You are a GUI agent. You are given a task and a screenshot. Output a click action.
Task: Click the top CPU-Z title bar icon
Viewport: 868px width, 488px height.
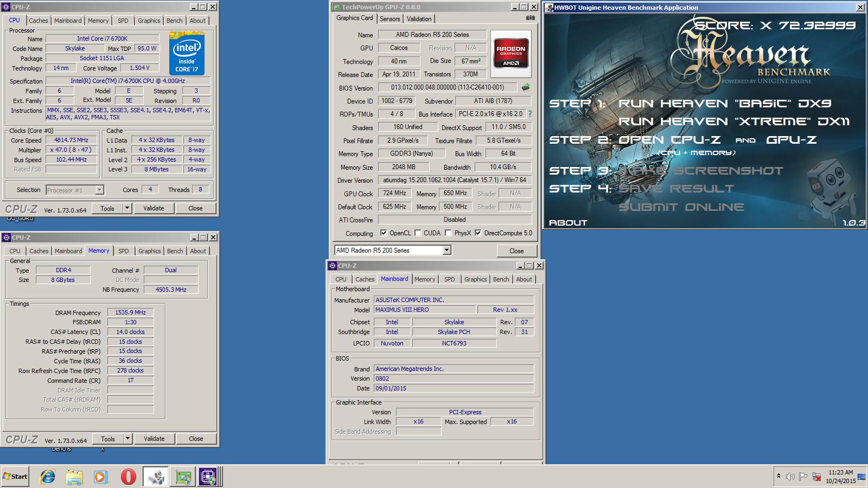coord(6,7)
